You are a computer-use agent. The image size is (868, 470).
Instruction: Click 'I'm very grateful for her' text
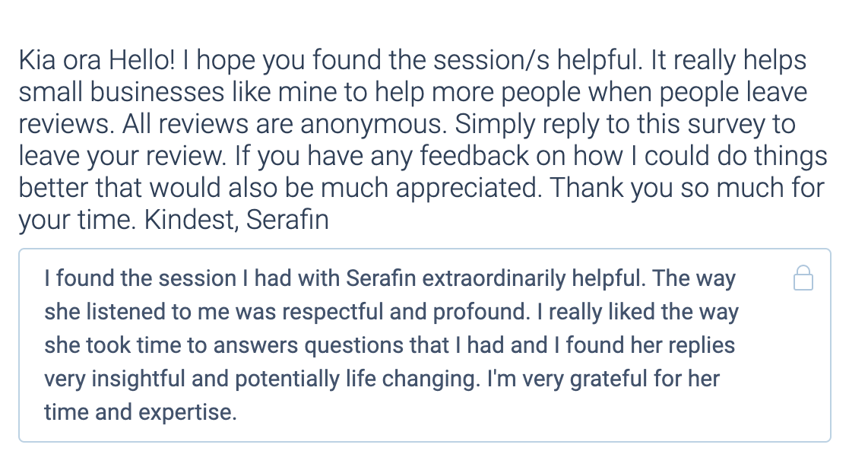point(603,379)
